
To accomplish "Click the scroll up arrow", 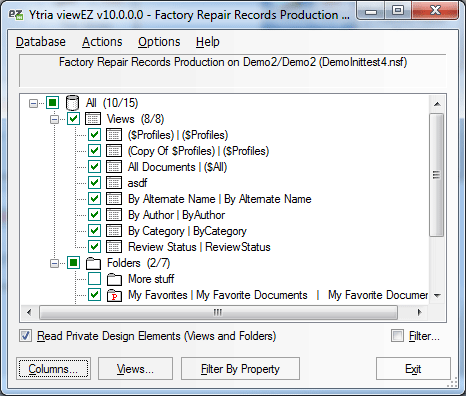I will click(437, 104).
